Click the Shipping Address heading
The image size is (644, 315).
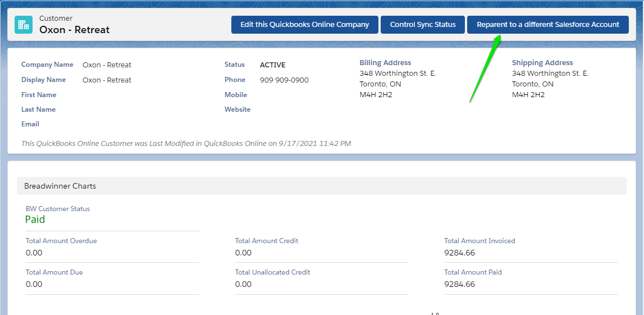542,63
